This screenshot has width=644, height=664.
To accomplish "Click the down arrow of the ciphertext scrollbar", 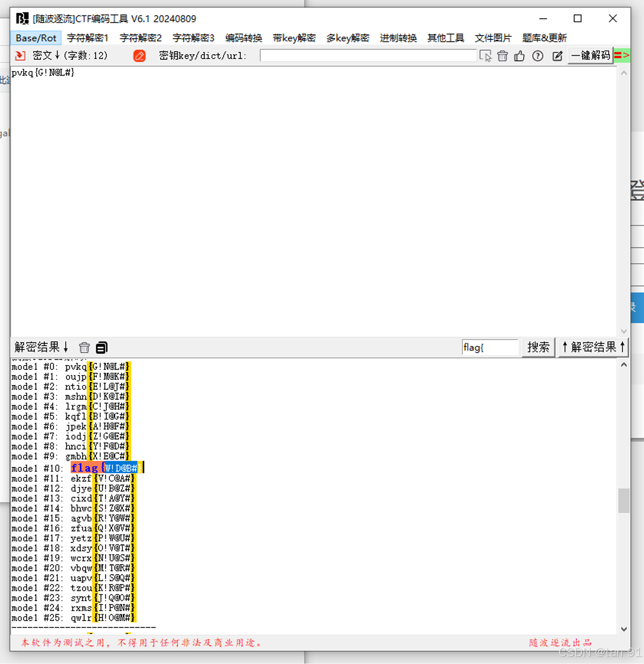I will [x=624, y=331].
